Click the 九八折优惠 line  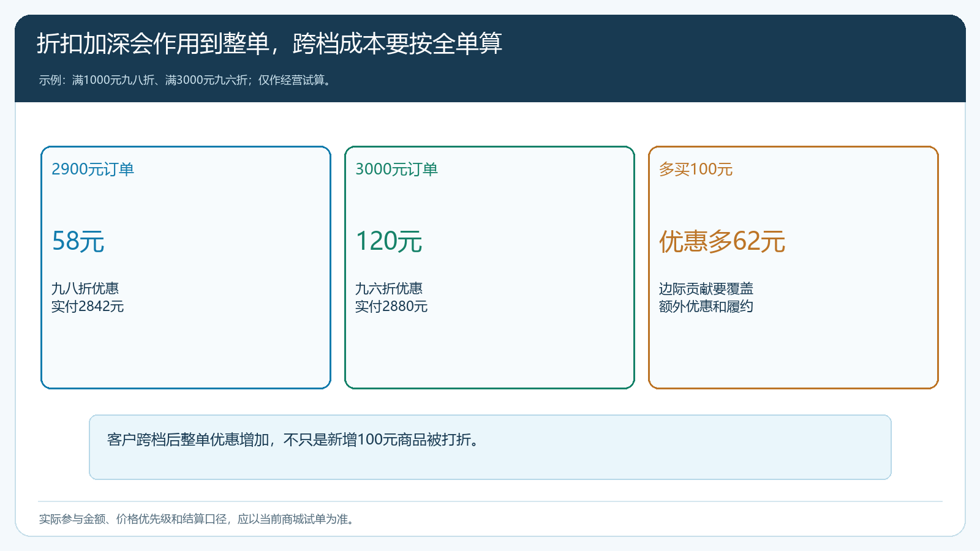tap(85, 288)
